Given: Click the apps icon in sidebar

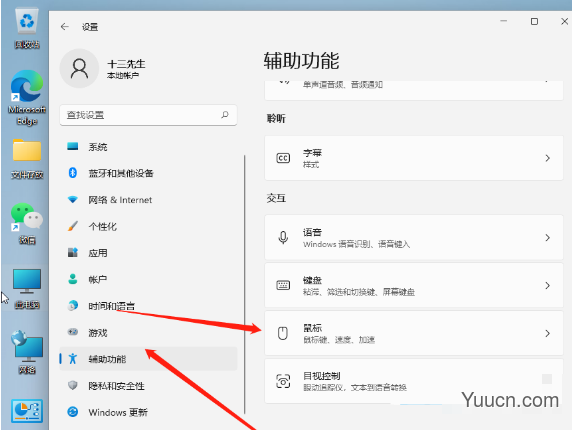Looking at the screenshot, I should pyautogui.click(x=73, y=252).
